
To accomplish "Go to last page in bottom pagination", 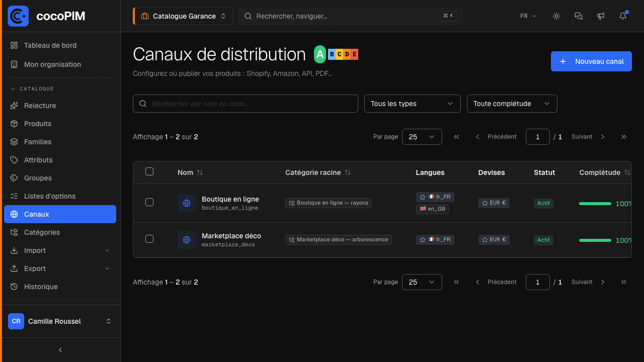I will tap(624, 282).
